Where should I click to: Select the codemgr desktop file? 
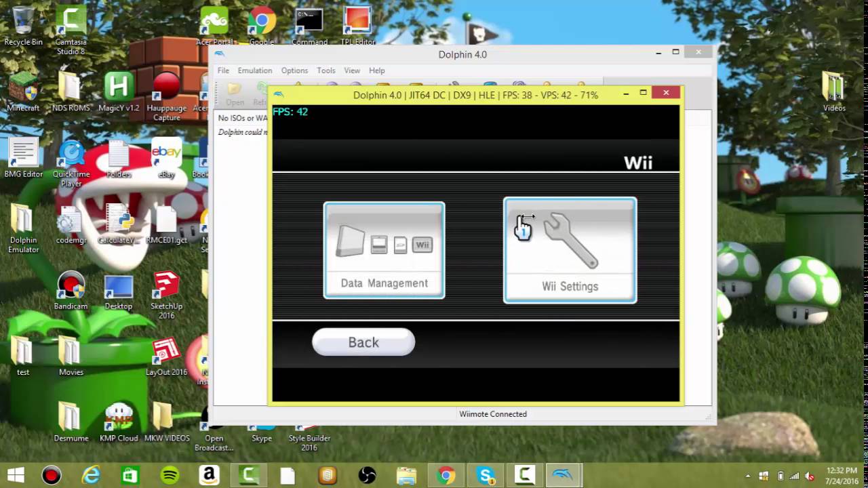tap(71, 224)
